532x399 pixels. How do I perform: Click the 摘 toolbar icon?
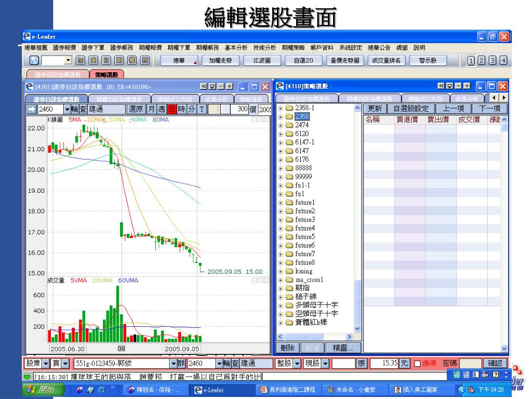click(x=145, y=60)
